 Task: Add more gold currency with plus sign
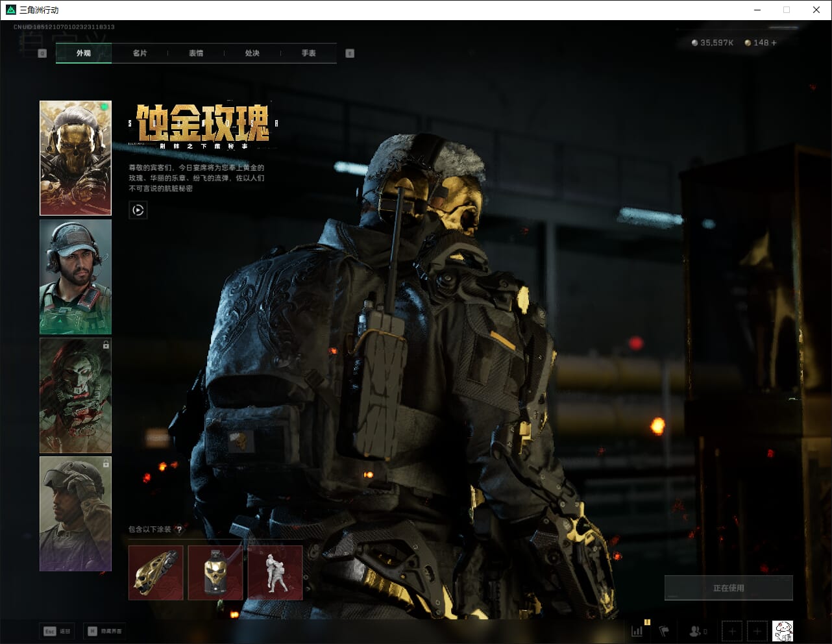(774, 43)
